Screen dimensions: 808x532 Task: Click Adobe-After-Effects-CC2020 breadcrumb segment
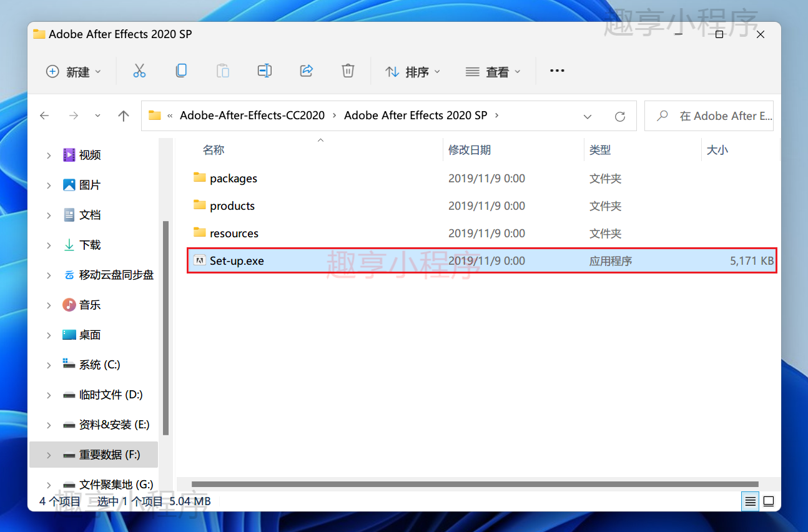tap(252, 116)
